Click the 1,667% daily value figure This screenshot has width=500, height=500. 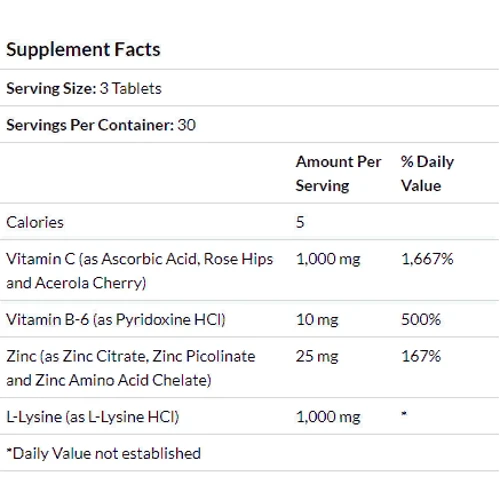click(427, 259)
